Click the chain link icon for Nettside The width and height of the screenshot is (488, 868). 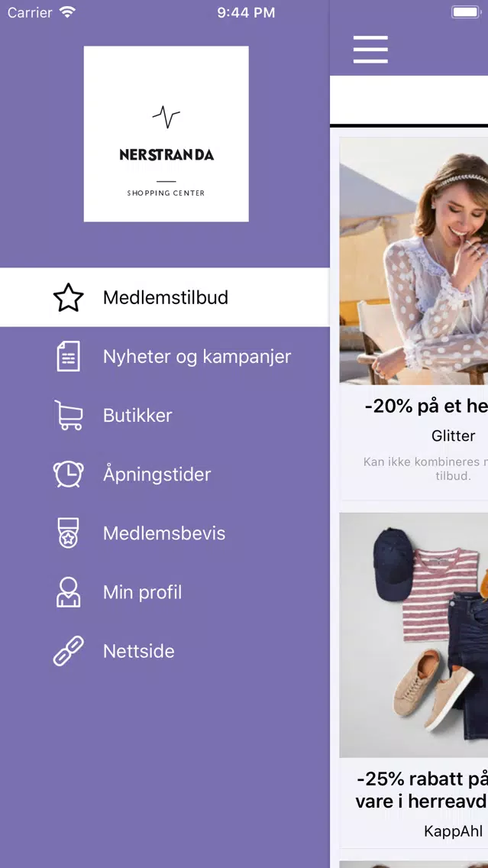tap(69, 650)
